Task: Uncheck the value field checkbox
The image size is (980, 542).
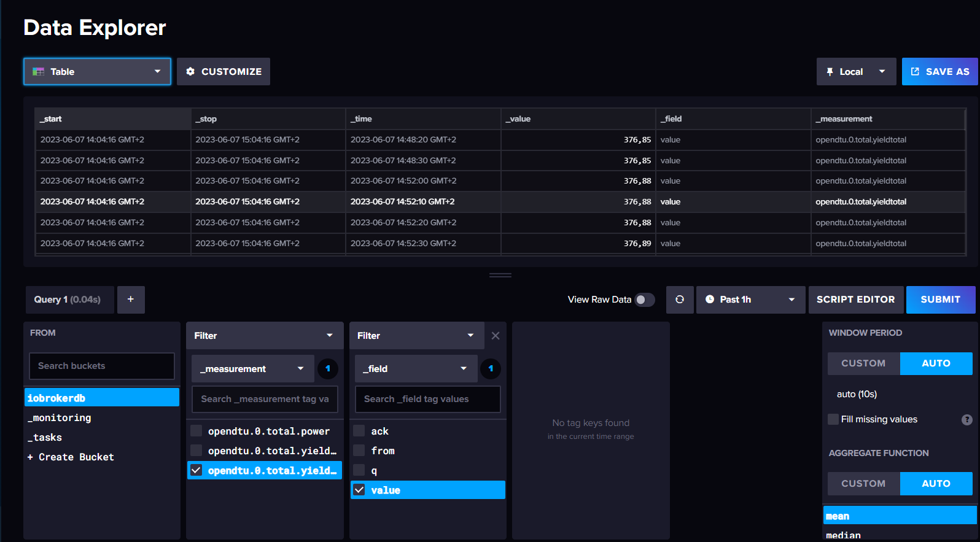Action: (359, 490)
